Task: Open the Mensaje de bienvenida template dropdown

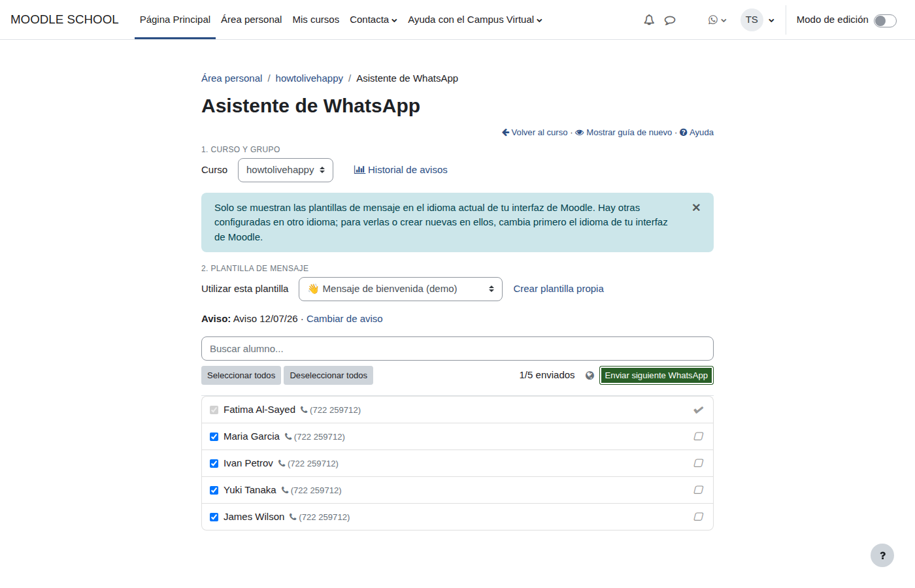Action: coord(401,289)
